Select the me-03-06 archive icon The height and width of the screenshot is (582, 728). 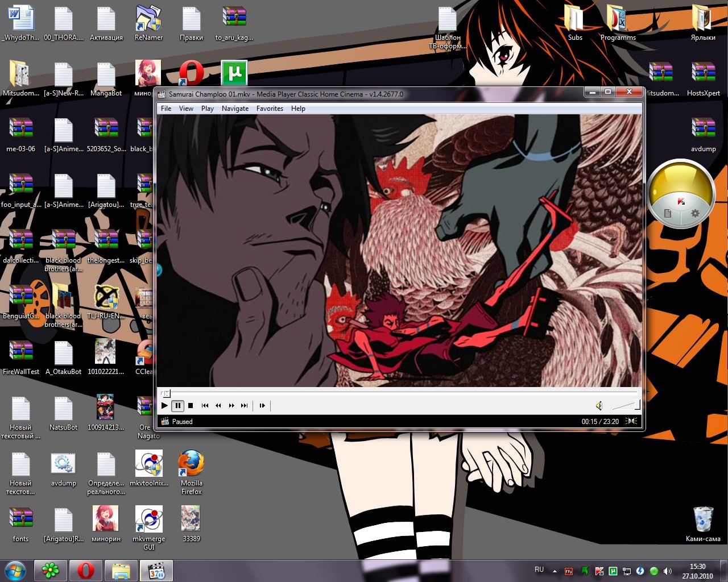tap(20, 135)
